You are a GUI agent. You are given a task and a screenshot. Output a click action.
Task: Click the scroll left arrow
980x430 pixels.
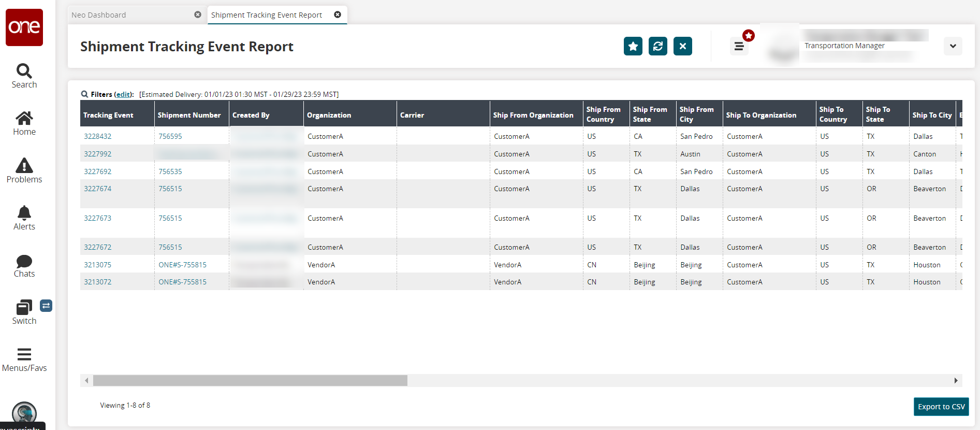pyautogui.click(x=86, y=381)
